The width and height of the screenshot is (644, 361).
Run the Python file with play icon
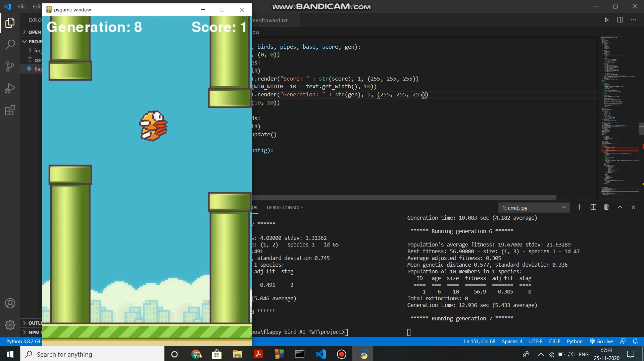point(606,20)
